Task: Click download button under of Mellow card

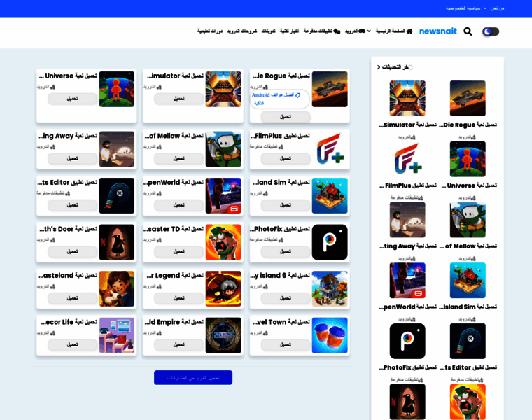Action: (x=178, y=158)
